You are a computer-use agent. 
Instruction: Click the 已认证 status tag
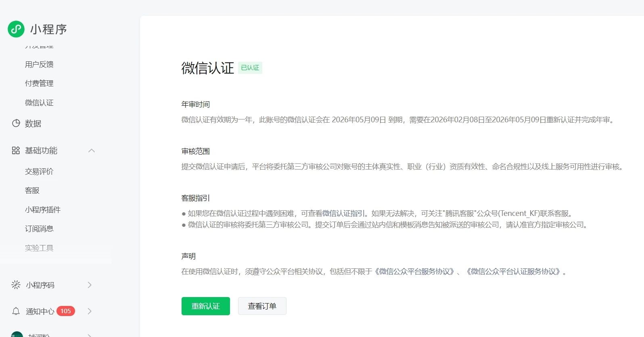click(250, 68)
